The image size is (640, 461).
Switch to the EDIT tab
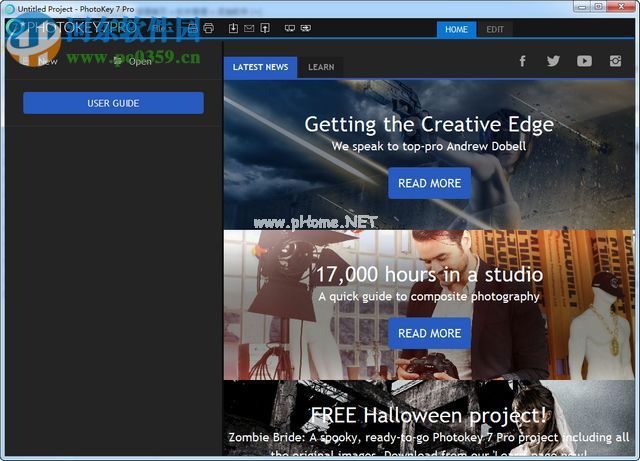(x=495, y=29)
